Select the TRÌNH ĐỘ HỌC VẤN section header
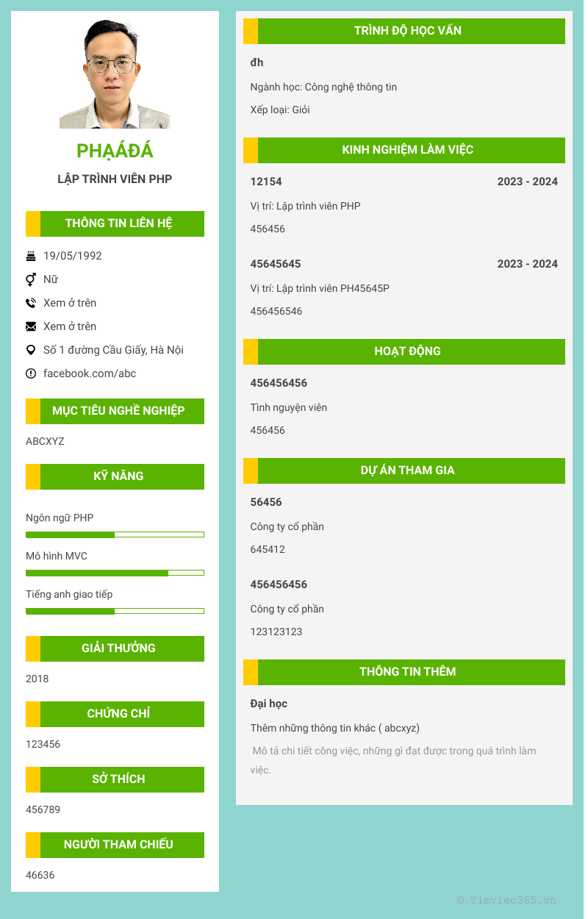Screen dimensions: 588x919 point(407,31)
